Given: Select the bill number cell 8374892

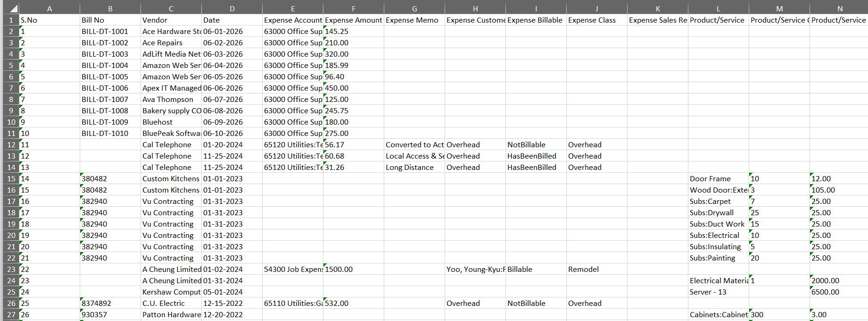Looking at the screenshot, I should [x=110, y=303].
